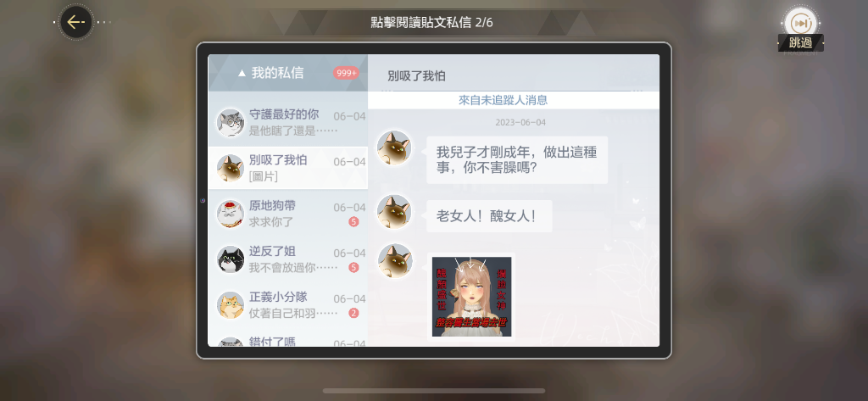Click the 老女人！醜女人！ message bubble
The width and height of the screenshot is (868, 401).
point(489,216)
